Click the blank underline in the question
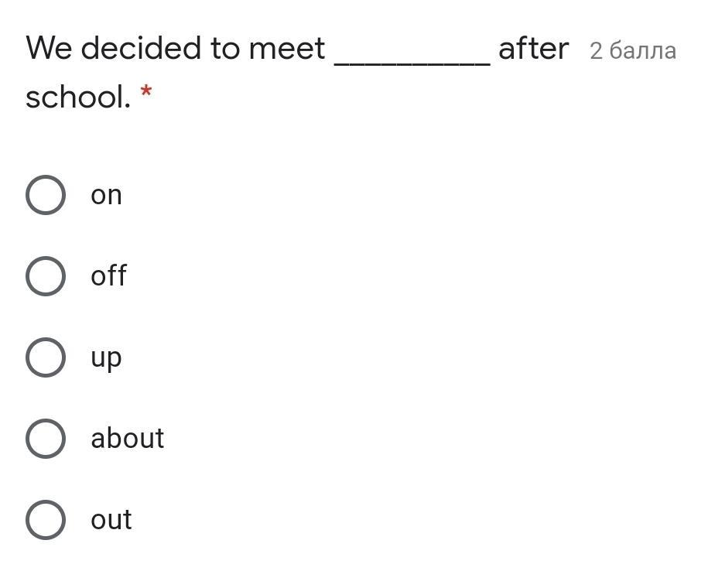 coord(412,60)
